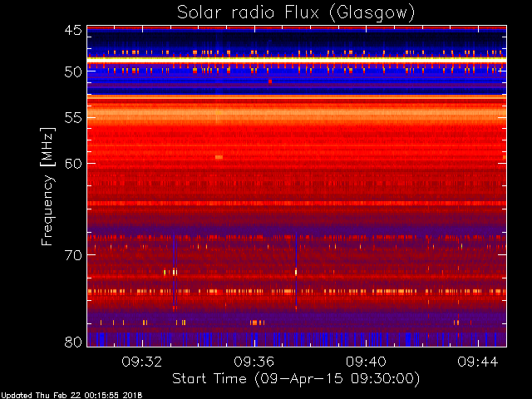532x399 pixels.
Task: Select the 45 MHz frequency axis label
Action: tap(73, 31)
